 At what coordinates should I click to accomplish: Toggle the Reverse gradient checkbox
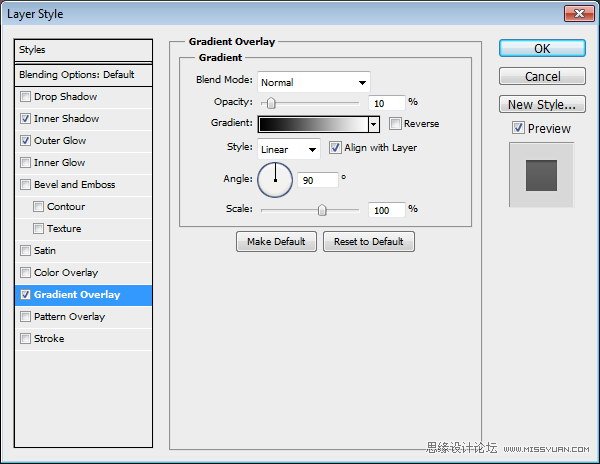(395, 124)
